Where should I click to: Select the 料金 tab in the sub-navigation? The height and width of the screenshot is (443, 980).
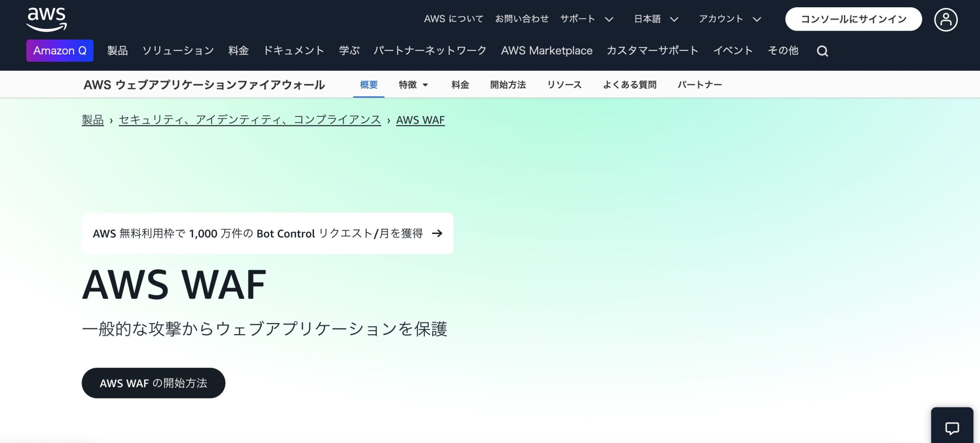tap(460, 85)
